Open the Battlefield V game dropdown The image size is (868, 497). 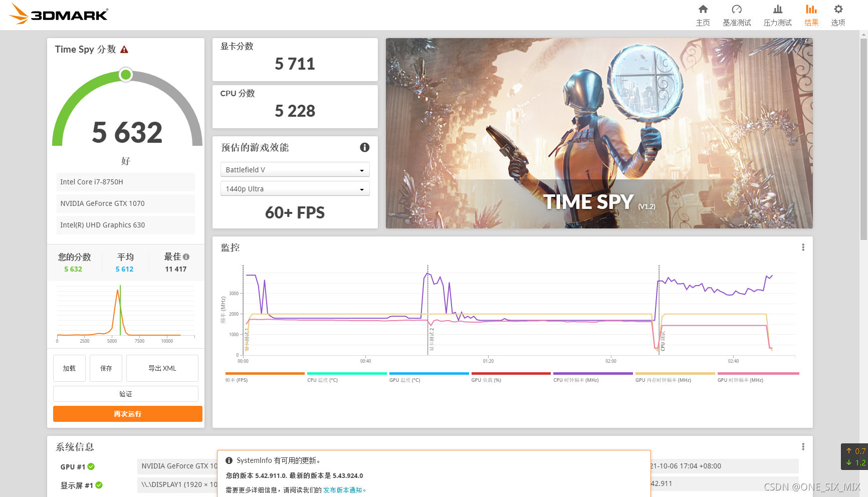click(x=295, y=170)
